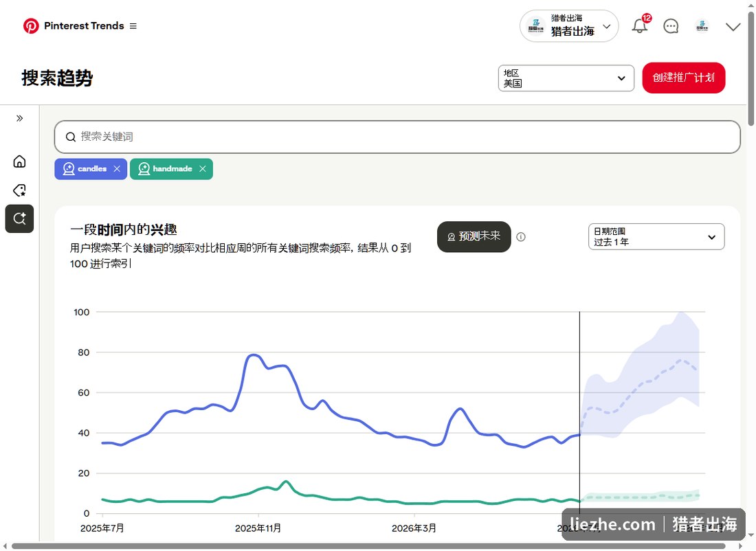Image resolution: width=756 pixels, height=551 pixels.
Task: Click the profile avatar in top bar
Action: (x=702, y=26)
